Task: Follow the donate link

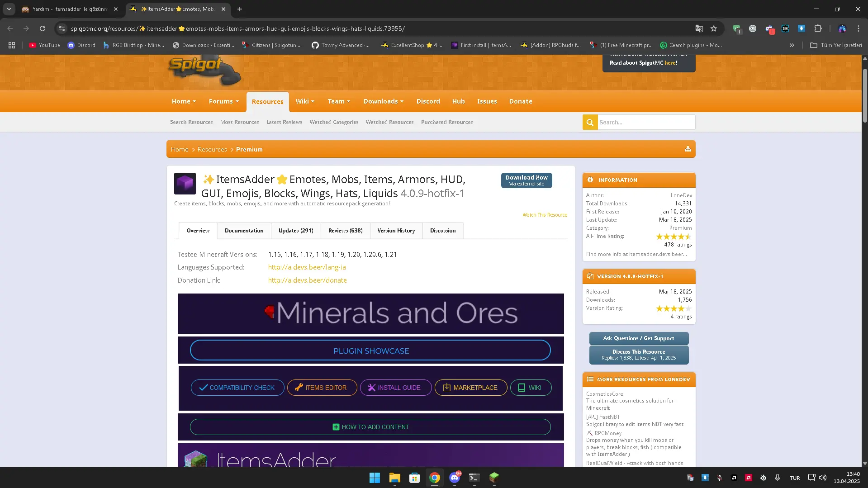Action: 308,280
